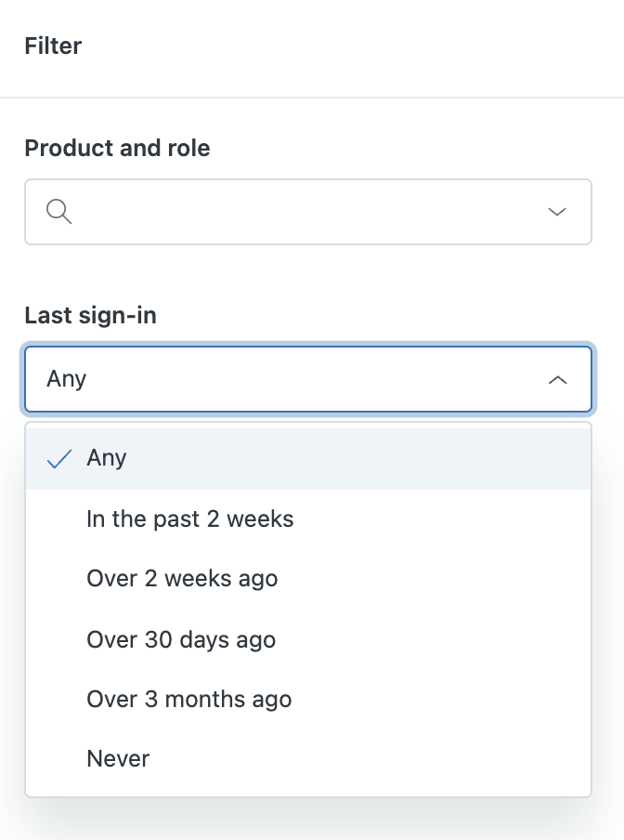Expand the Product and role chevron
This screenshot has height=840, width=624.
click(x=557, y=212)
